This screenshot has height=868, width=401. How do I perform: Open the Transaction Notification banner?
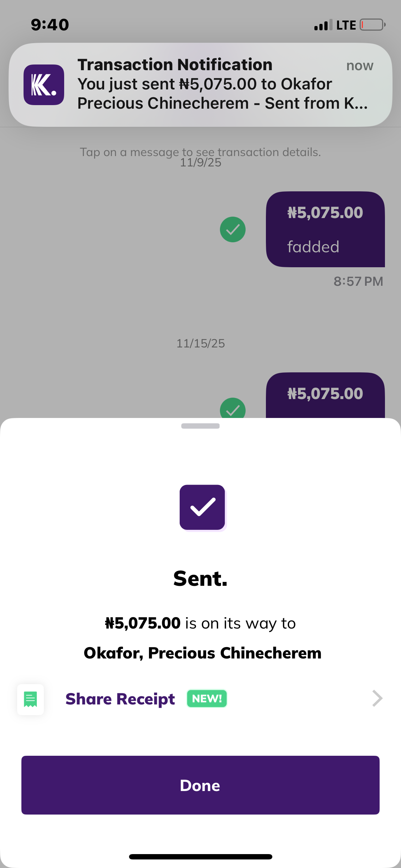coord(214,85)
